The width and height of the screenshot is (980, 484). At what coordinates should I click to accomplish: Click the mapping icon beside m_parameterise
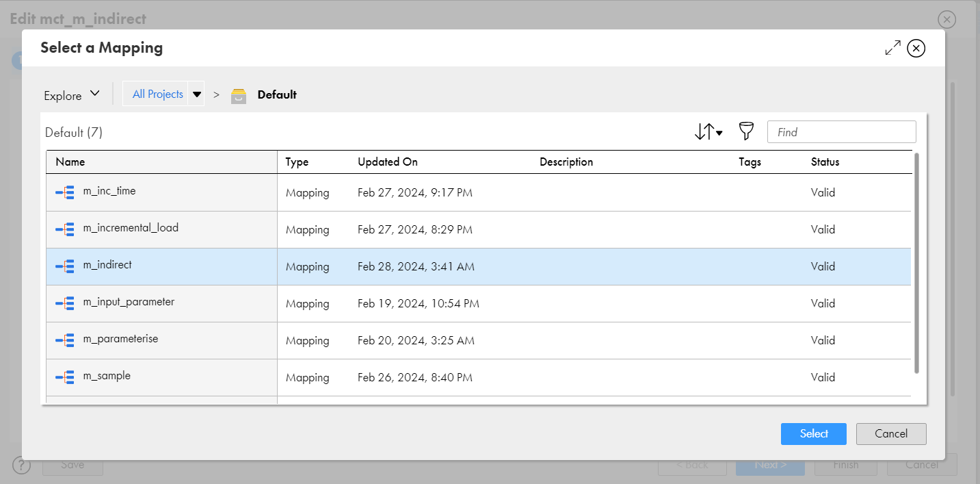pos(65,340)
